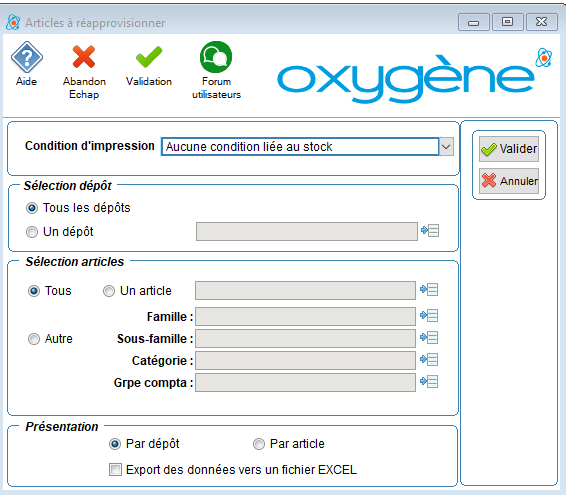Click the Annuler button

(509, 181)
